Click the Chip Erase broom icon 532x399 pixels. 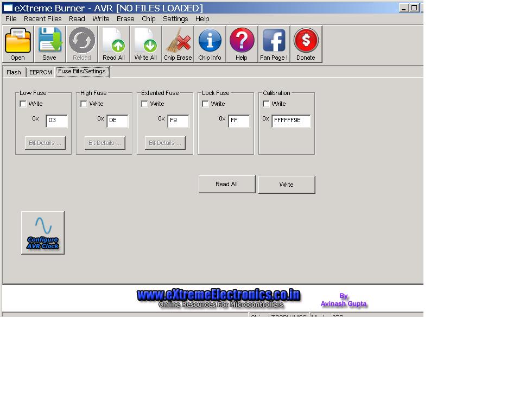coord(178,44)
